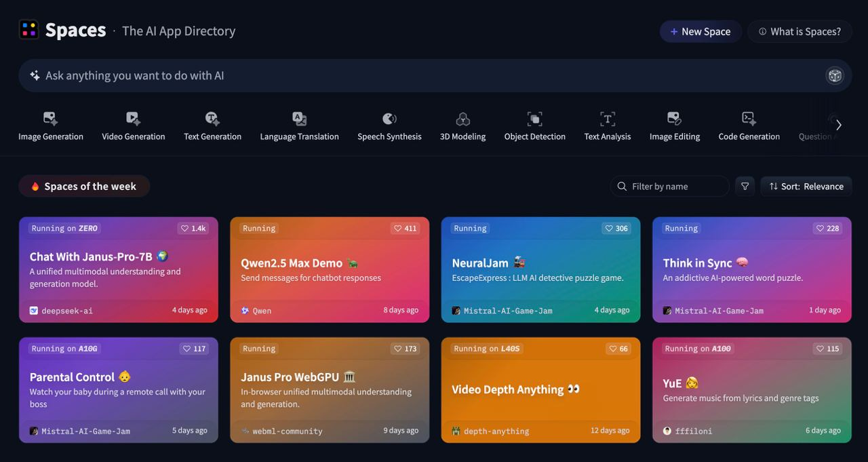Open NeuralJam space card

[x=540, y=269]
